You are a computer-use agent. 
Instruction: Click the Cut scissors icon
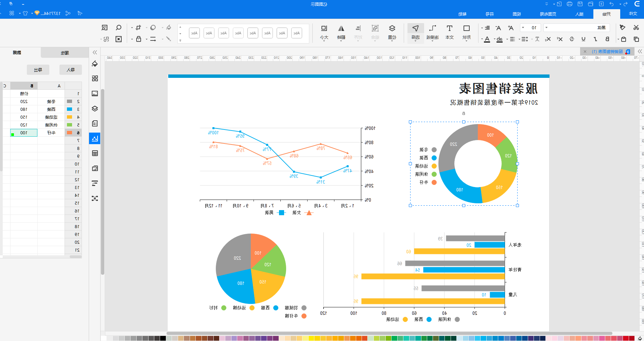(636, 28)
